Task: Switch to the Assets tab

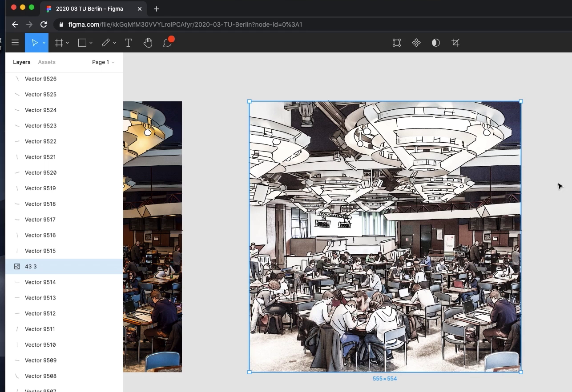Action: [47, 62]
